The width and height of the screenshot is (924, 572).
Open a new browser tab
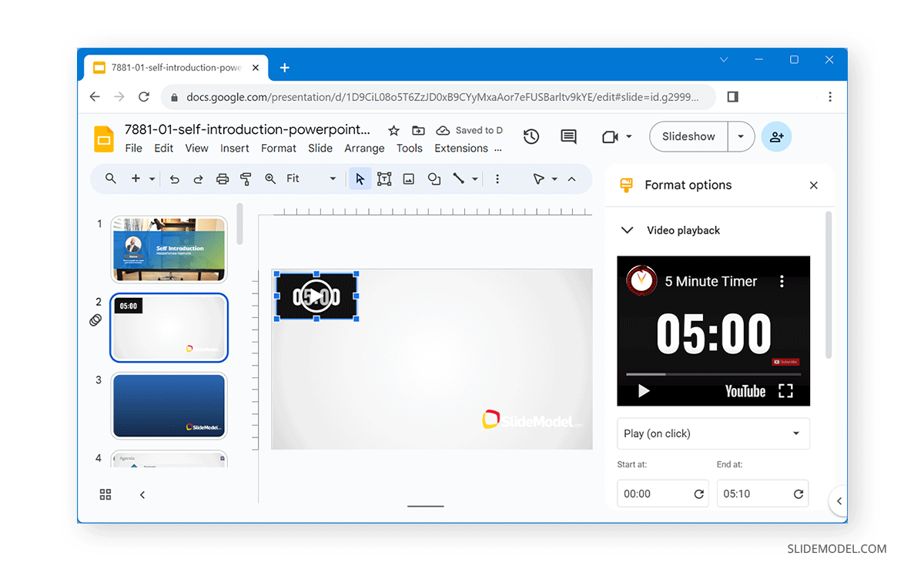point(284,68)
